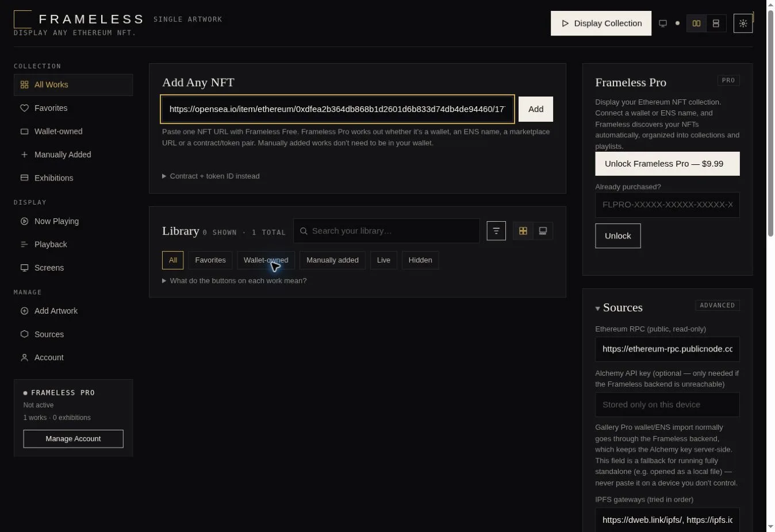Filter library by Wallet-owned chip
775x532 pixels.
coord(266,260)
